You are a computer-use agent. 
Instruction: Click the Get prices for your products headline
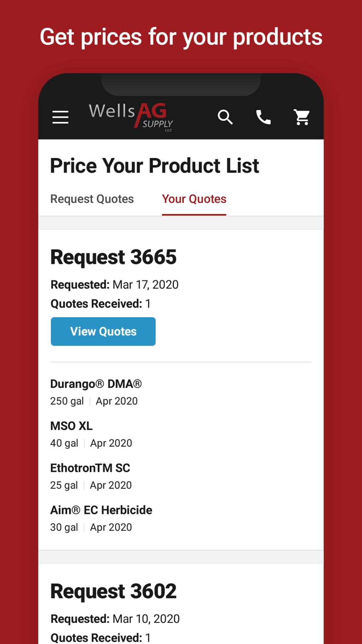pos(181,37)
